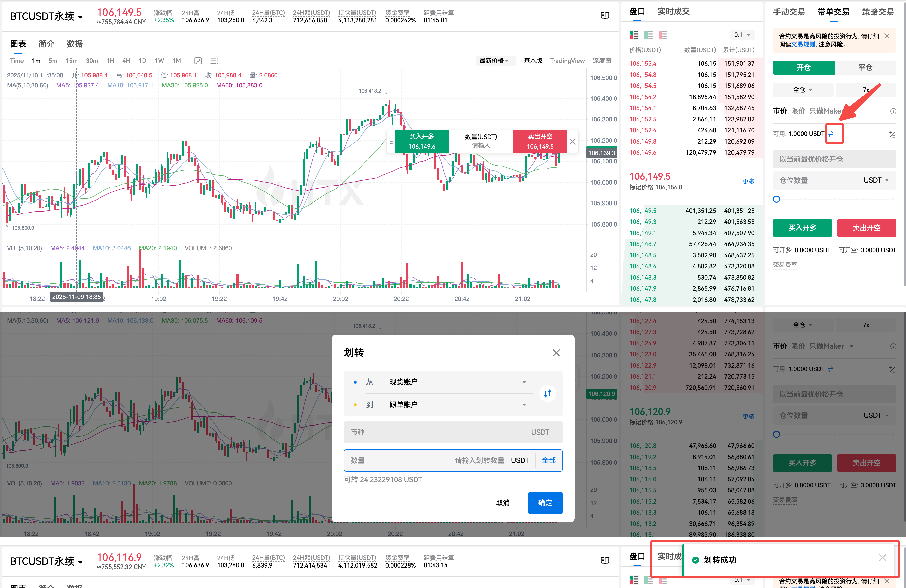The height and width of the screenshot is (588, 906).
Task: Select 限价 limit order type
Action: point(798,111)
